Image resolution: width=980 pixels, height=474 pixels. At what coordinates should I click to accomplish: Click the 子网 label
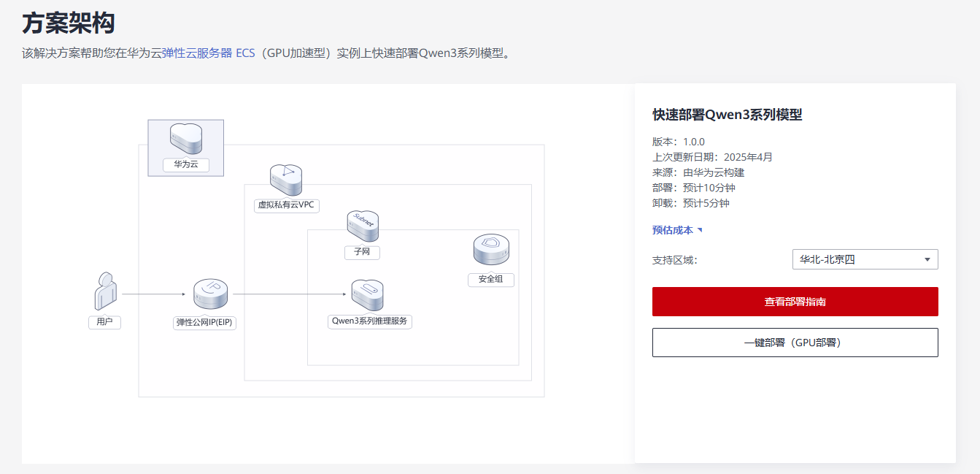click(x=363, y=253)
